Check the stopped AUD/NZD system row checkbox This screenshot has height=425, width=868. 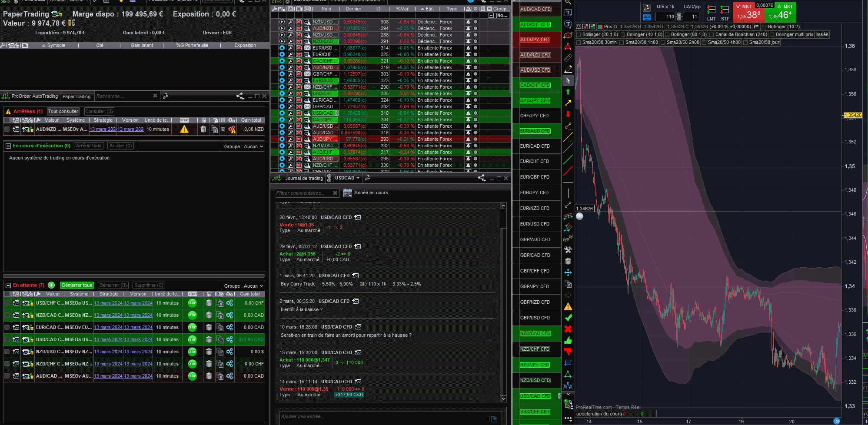click(7, 129)
